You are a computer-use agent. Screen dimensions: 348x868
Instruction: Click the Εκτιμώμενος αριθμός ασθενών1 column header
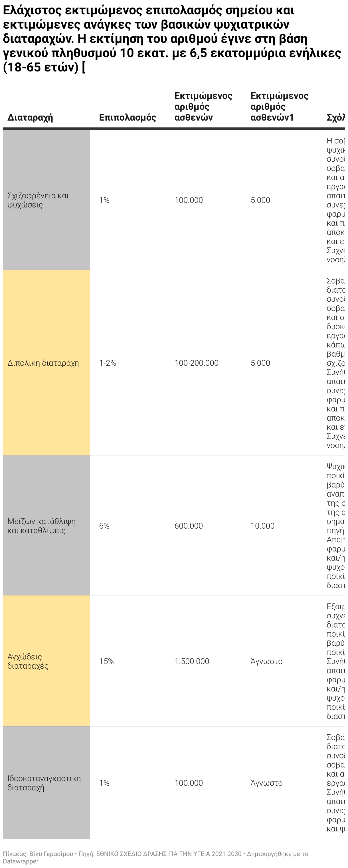tap(279, 107)
